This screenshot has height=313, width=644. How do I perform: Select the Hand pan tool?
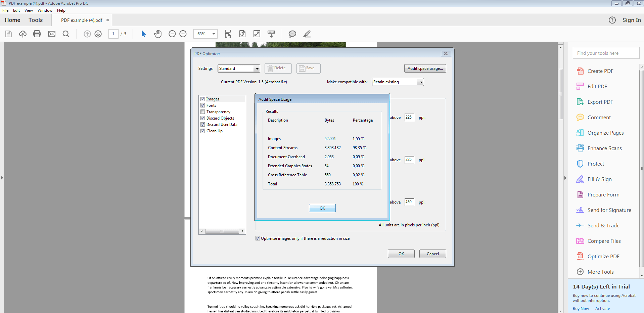coord(158,34)
